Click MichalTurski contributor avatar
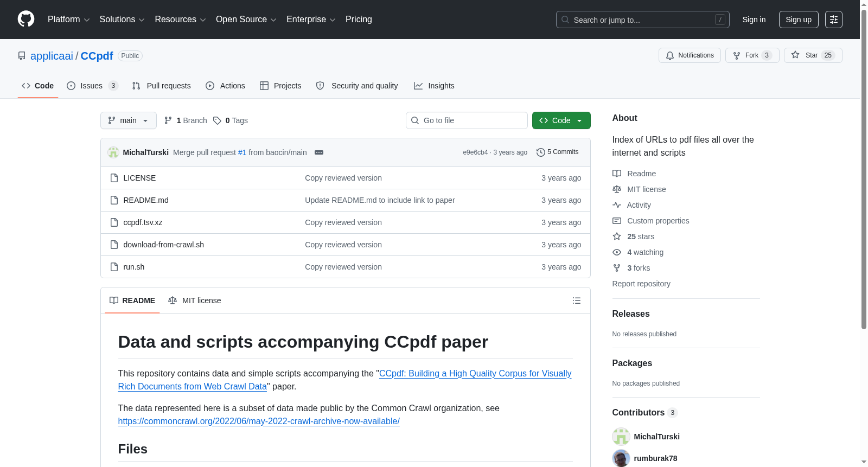Image resolution: width=868 pixels, height=467 pixels. coord(621,437)
